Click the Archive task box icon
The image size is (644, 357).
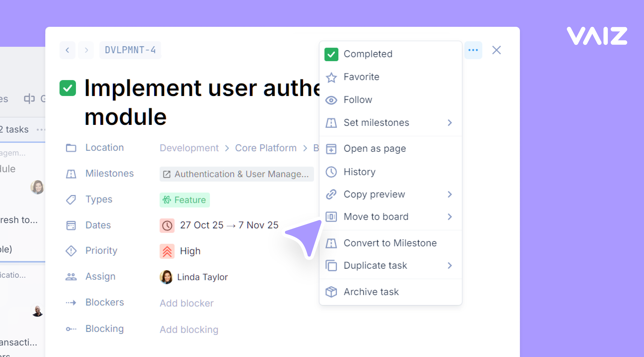[x=331, y=291]
